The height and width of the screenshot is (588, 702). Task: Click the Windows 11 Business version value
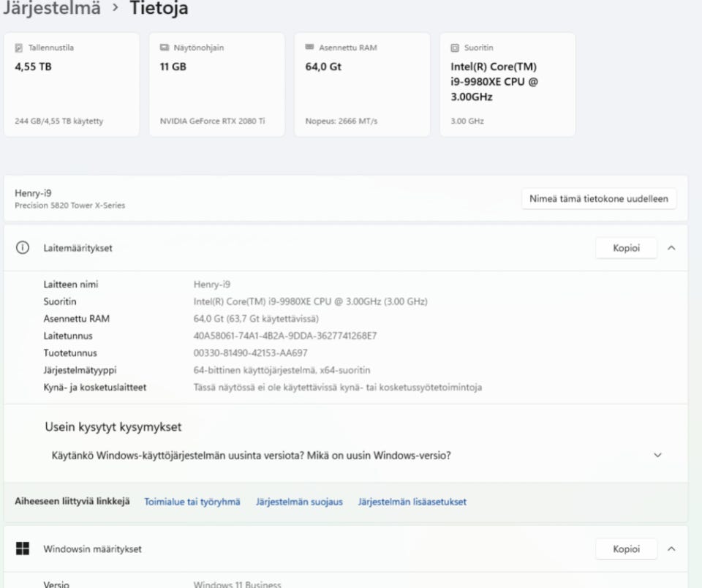[237, 584]
